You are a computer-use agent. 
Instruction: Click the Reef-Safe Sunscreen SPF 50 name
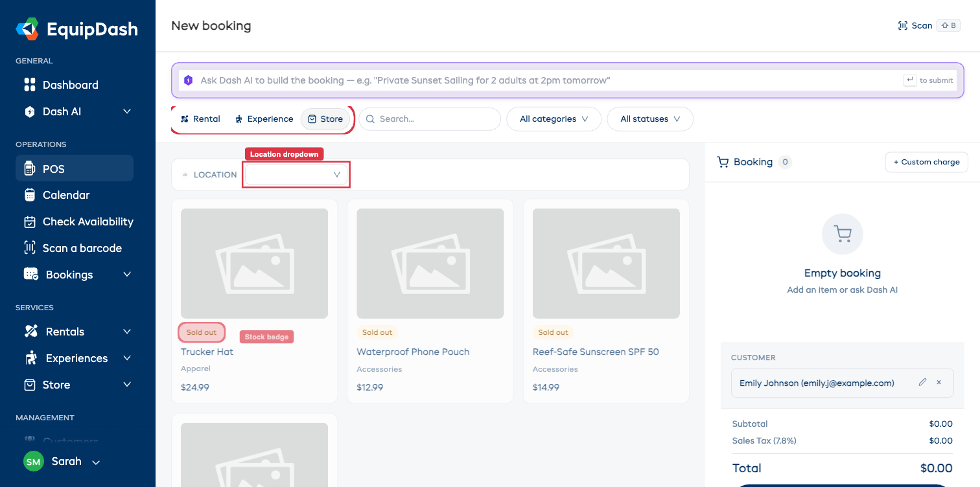596,352
